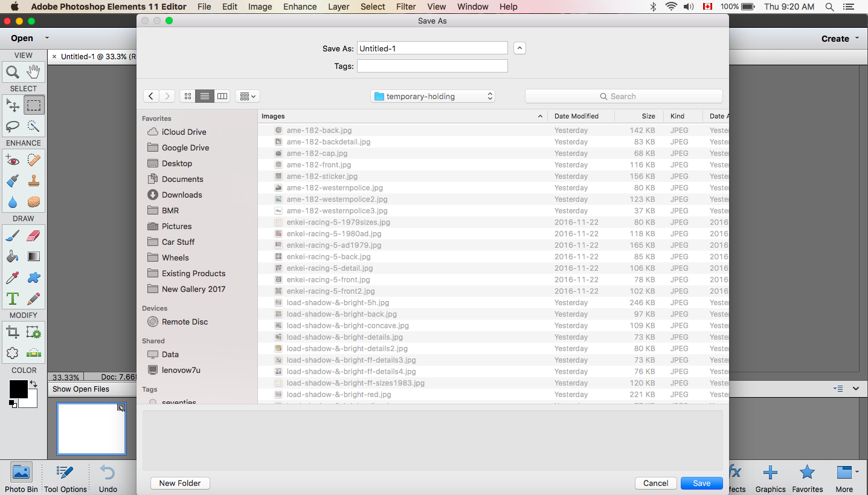This screenshot has width=868, height=495.
Task: Select the Custom Shape tool
Action: pos(34,277)
